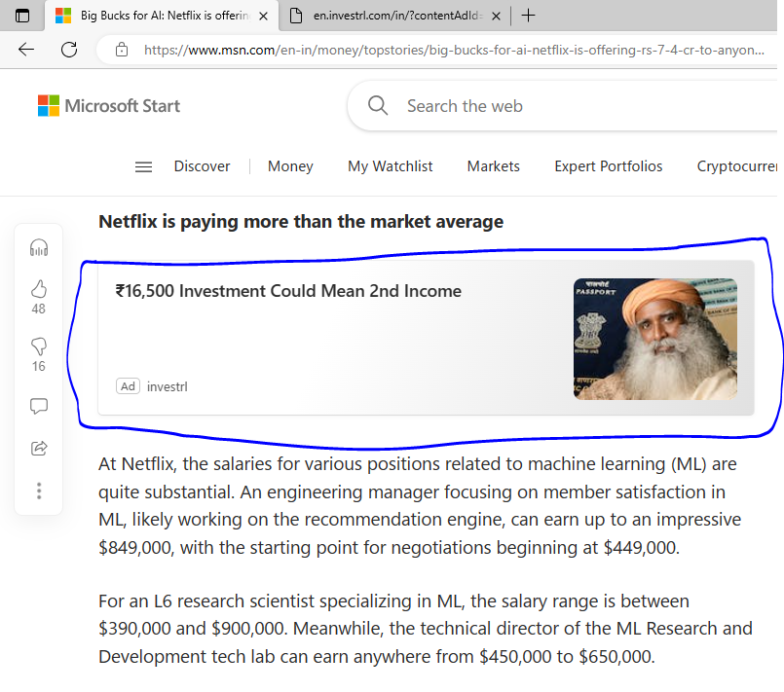Viewport: 784px width, 692px height.
Task: Open the hamburger navigation menu
Action: [143, 166]
